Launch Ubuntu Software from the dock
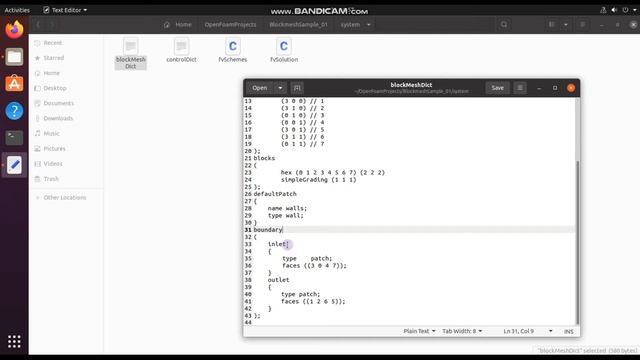Screen dimensions: 640x360 pos(14,84)
